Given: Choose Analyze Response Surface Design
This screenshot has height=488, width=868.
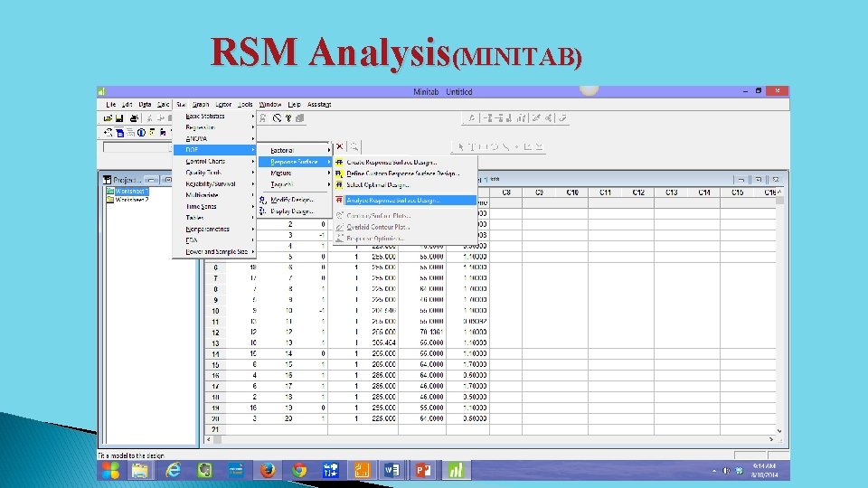Looking at the screenshot, I should [x=405, y=201].
